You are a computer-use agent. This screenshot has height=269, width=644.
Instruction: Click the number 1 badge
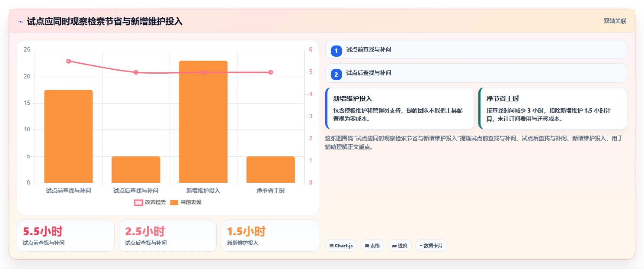(x=336, y=51)
